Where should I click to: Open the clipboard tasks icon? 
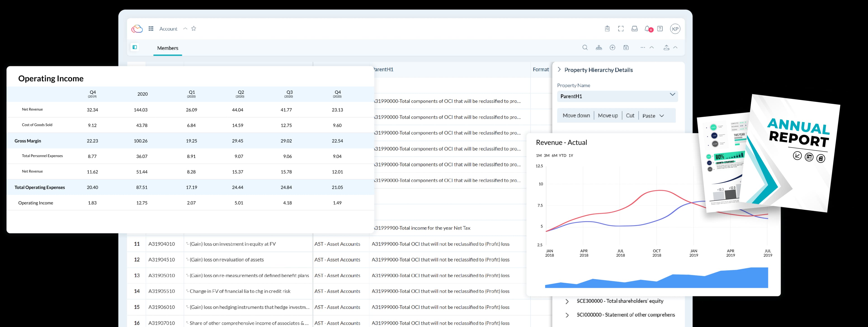click(607, 29)
